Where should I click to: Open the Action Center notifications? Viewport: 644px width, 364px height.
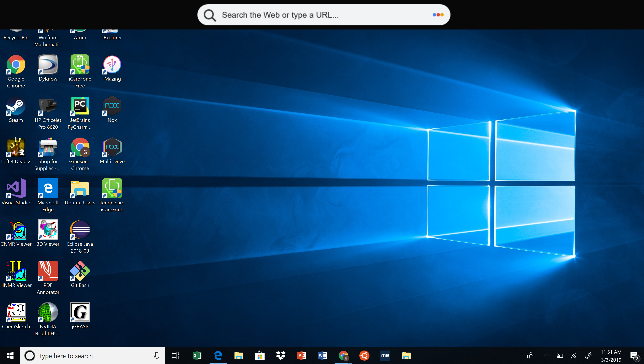click(x=635, y=356)
